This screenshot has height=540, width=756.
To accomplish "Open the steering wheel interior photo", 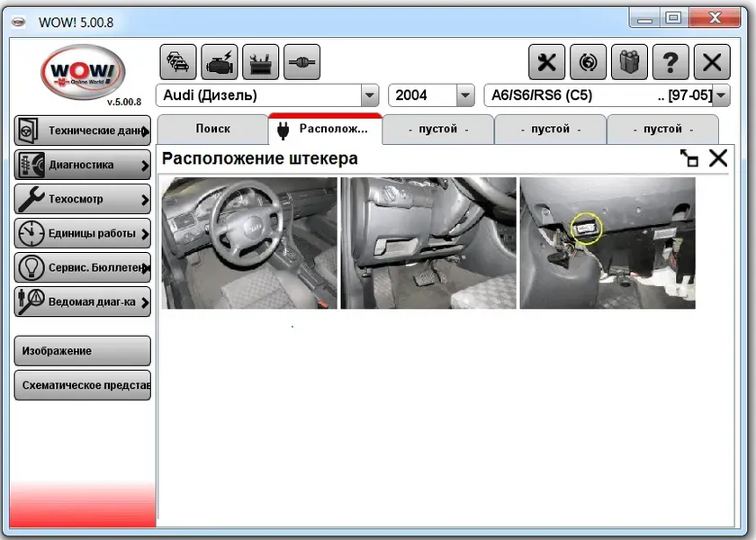I will click(x=249, y=243).
